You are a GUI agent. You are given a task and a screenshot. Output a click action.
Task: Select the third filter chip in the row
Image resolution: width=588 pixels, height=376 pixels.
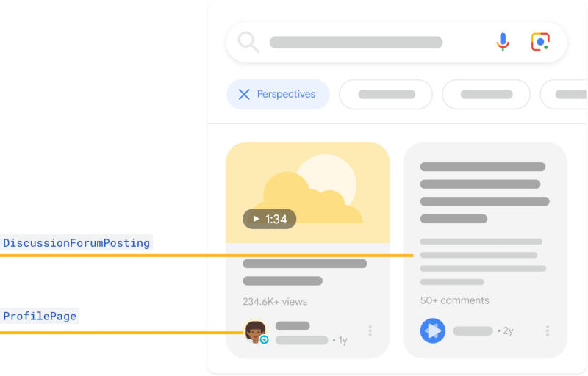click(486, 95)
